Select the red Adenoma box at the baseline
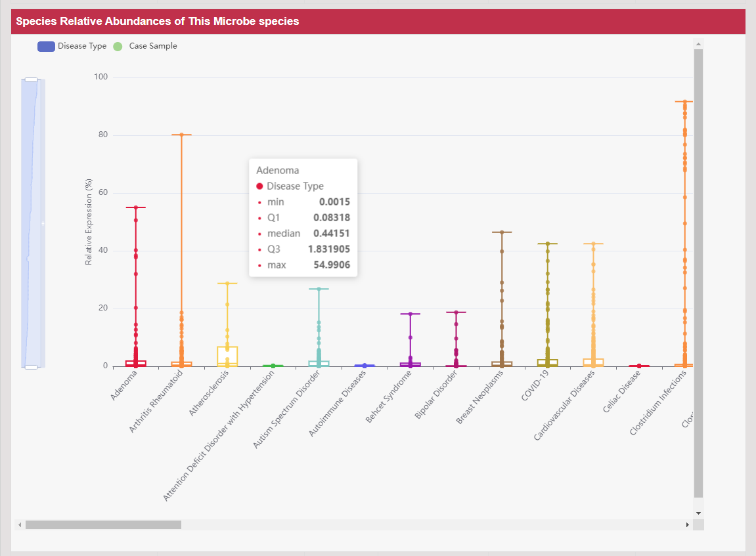This screenshot has width=756, height=556. 136,363
